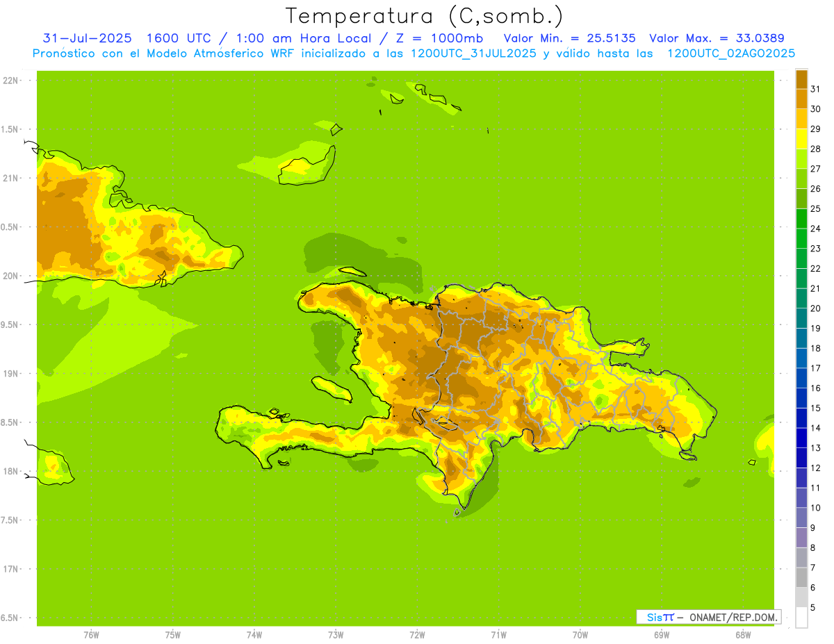This screenshot has width=834, height=644.
Task: Click the '76W' longitude label
Action: pyautogui.click(x=91, y=635)
